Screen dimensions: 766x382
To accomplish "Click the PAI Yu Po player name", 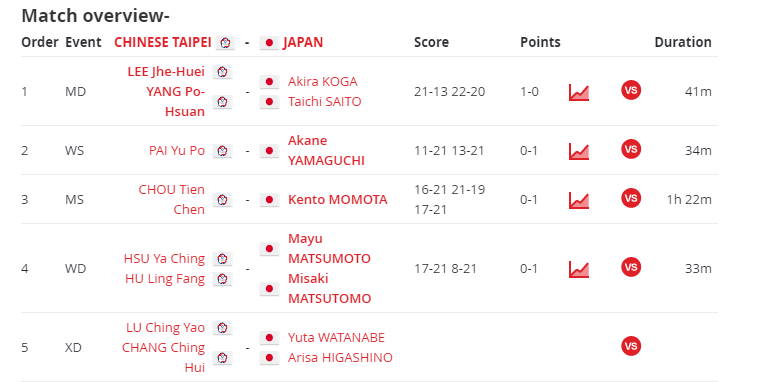I will [177, 150].
